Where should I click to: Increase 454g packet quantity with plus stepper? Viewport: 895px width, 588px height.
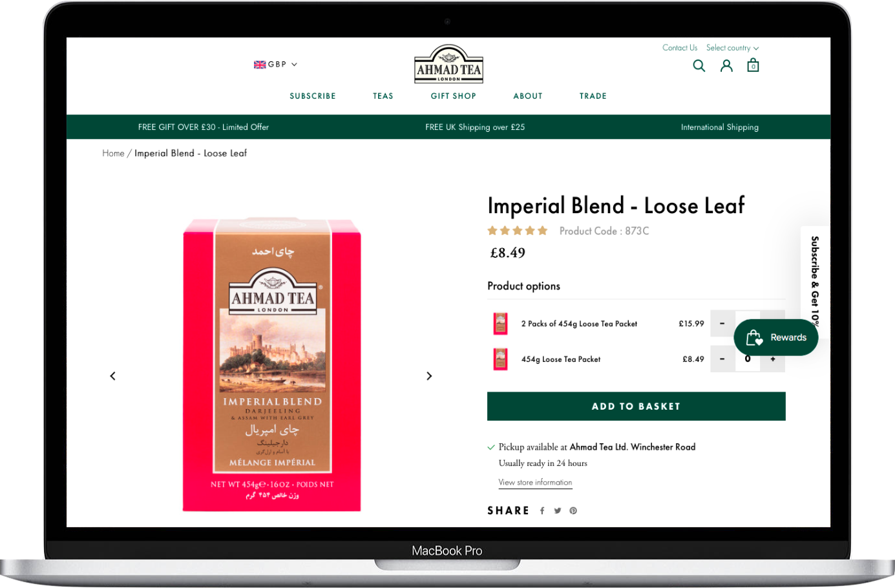[772, 359]
